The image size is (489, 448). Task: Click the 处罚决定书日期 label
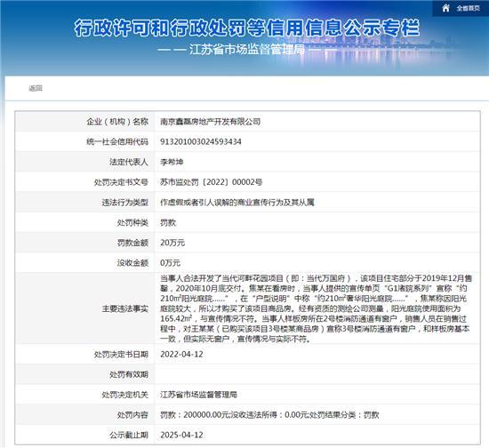pyautogui.click(x=121, y=355)
